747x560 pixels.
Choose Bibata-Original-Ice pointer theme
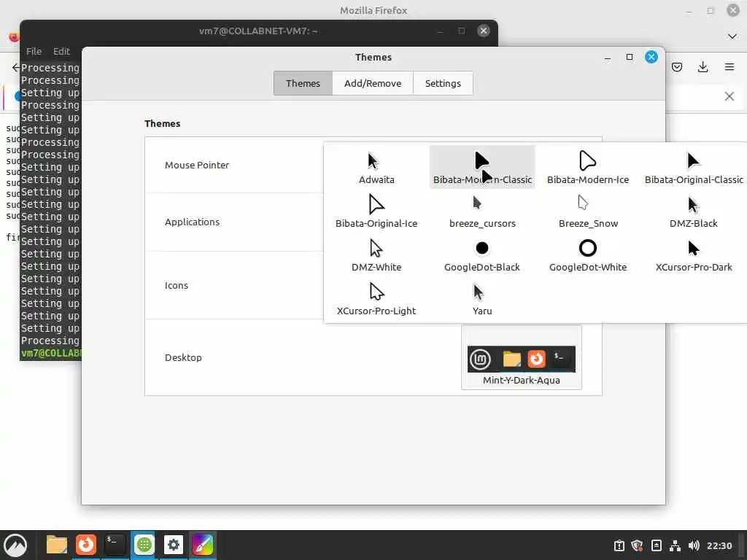(376, 211)
